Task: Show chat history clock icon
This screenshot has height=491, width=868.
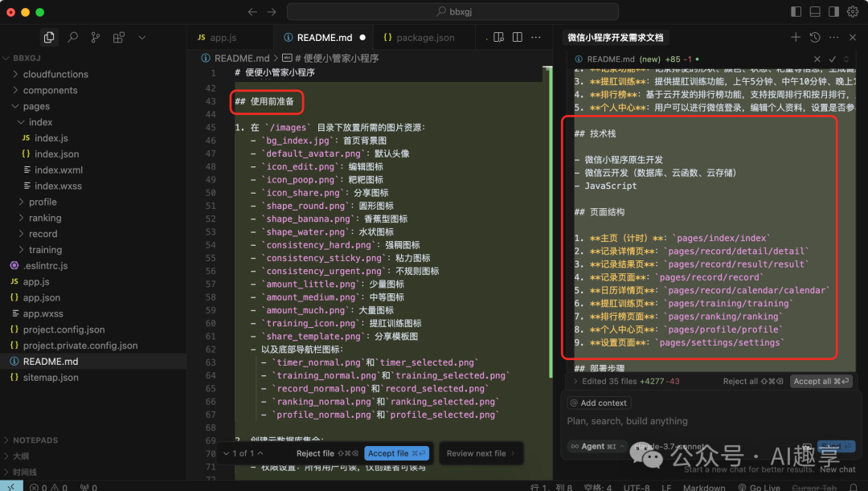Action: point(815,37)
